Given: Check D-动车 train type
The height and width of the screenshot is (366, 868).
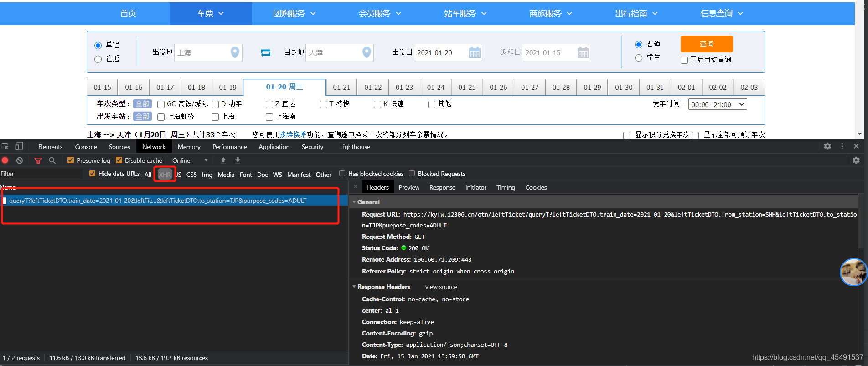Looking at the screenshot, I should [x=215, y=104].
